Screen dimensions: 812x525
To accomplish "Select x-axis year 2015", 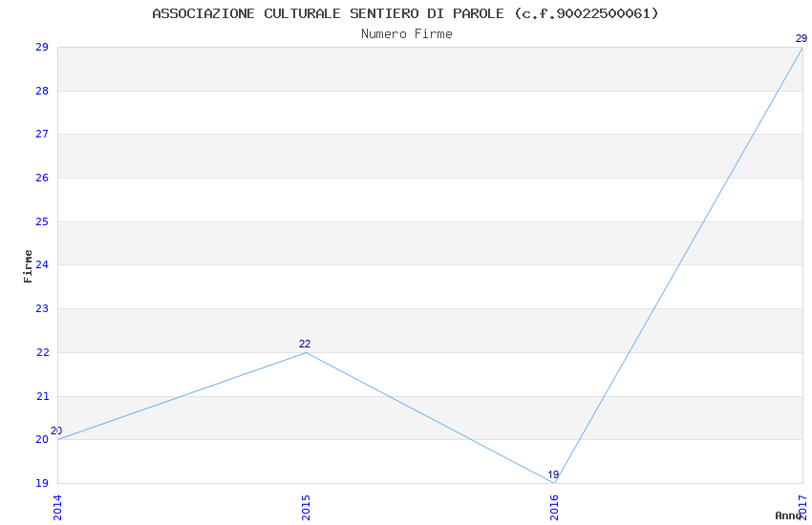I will pos(306,508).
